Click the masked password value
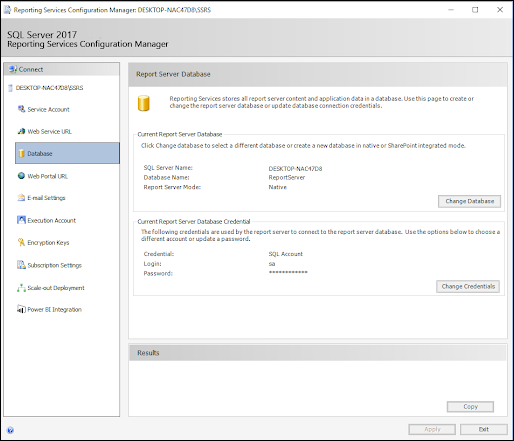Image resolution: width=514 pixels, height=441 pixels. pos(288,272)
